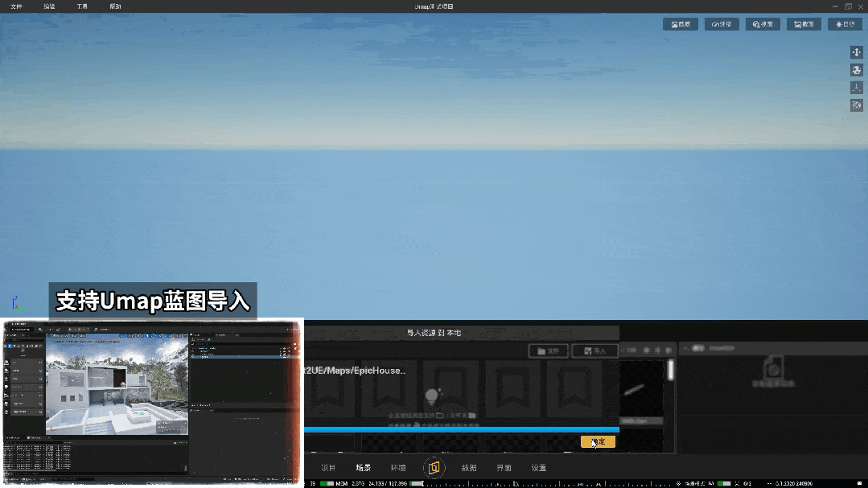
Task: Click the globe icon below the move tool
Action: [x=857, y=70]
